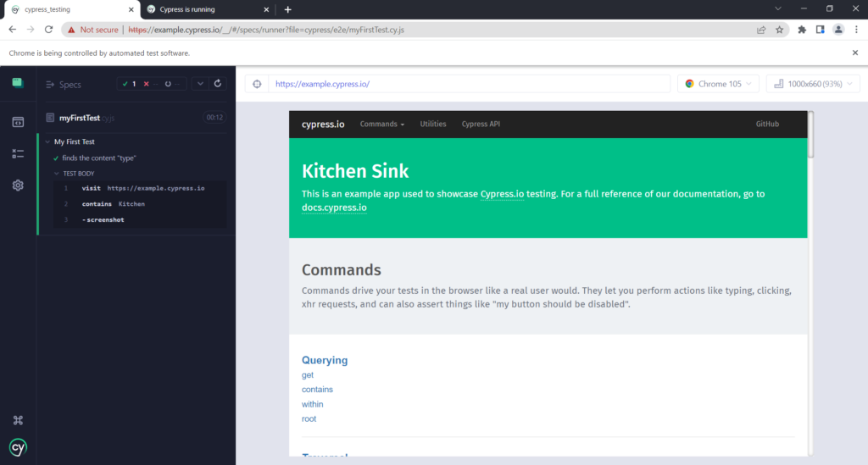Open the contains command link
The height and width of the screenshot is (465, 868).
(x=317, y=390)
